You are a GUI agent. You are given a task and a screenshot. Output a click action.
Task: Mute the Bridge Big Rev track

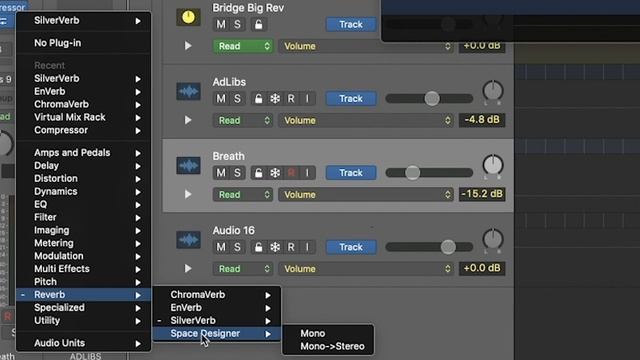point(221,24)
